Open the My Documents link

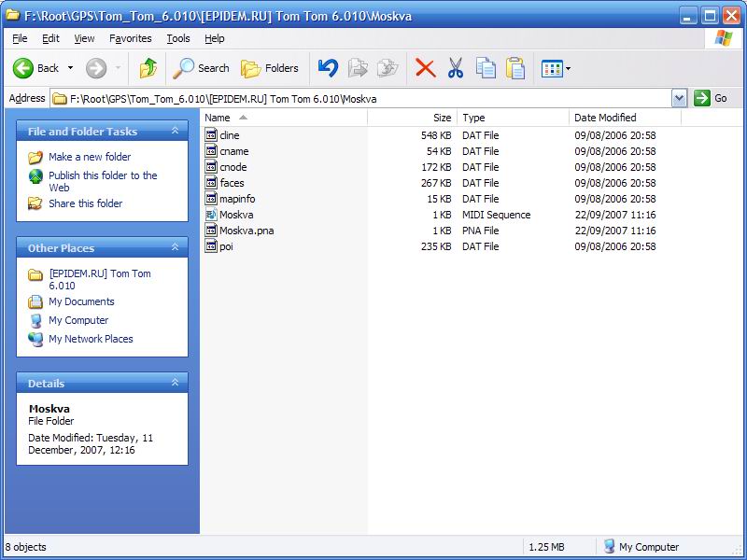pos(81,301)
